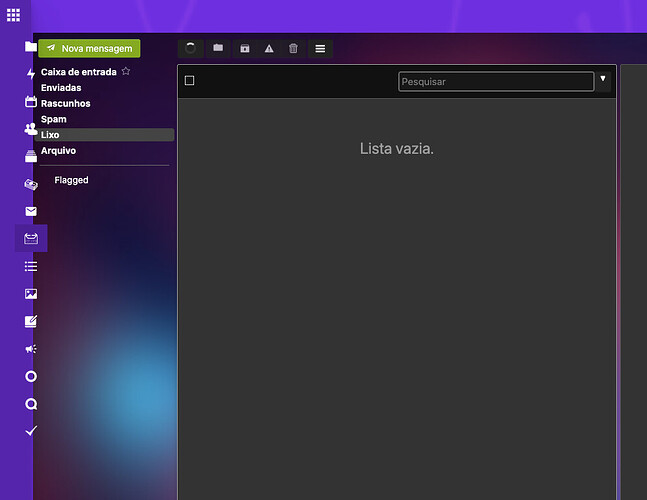Image resolution: width=647 pixels, height=500 pixels.
Task: Open the Activity lightning bolt icon
Action: click(31, 74)
